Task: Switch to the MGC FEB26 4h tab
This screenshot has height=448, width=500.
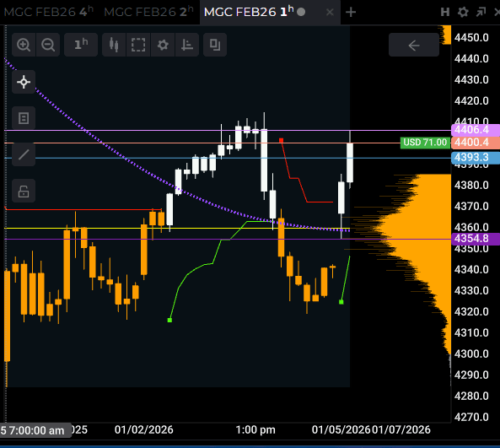Action: (48, 12)
